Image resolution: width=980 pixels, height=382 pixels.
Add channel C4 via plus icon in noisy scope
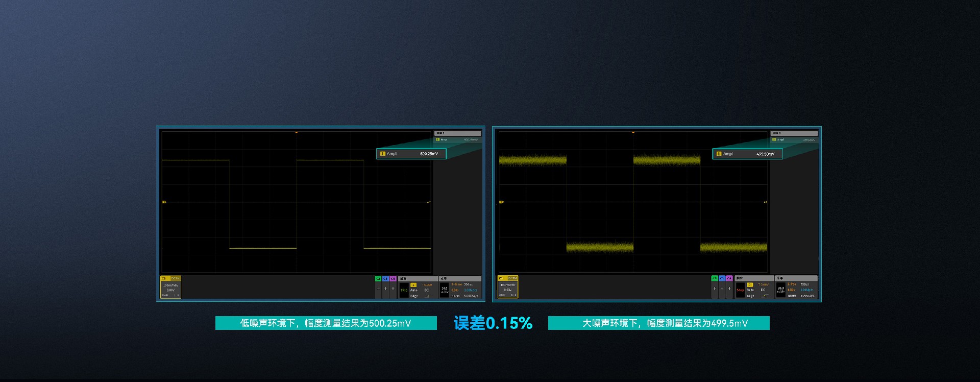729,289
